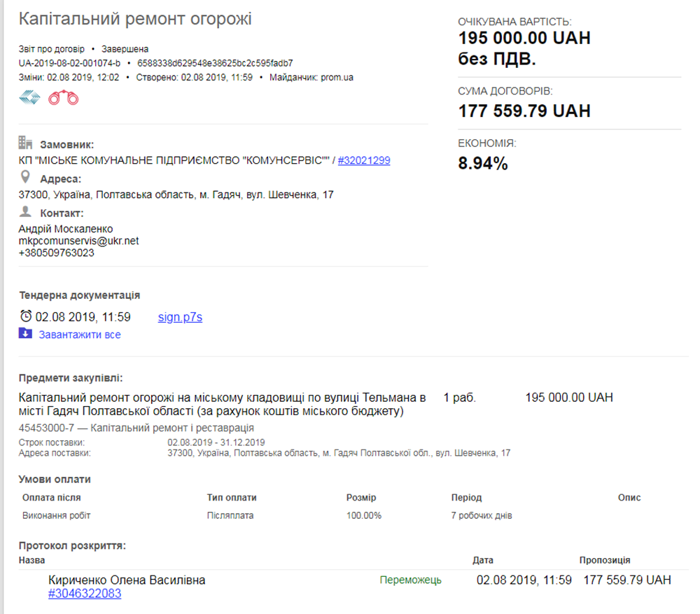Click the red binoculars monitoring icon
This screenshot has width=700, height=614.
pyautogui.click(x=63, y=98)
